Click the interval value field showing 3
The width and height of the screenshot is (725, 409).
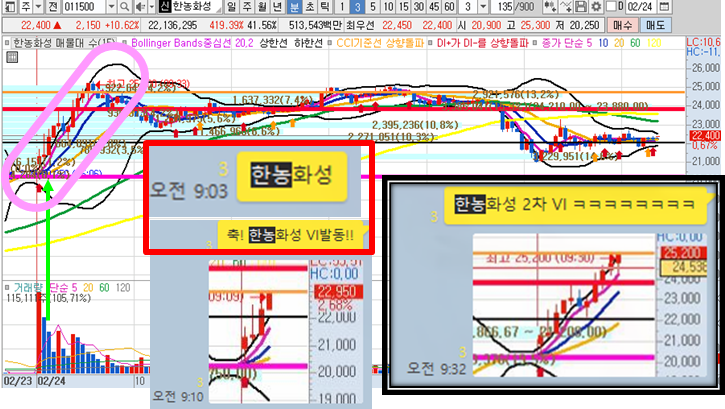pos(468,6)
